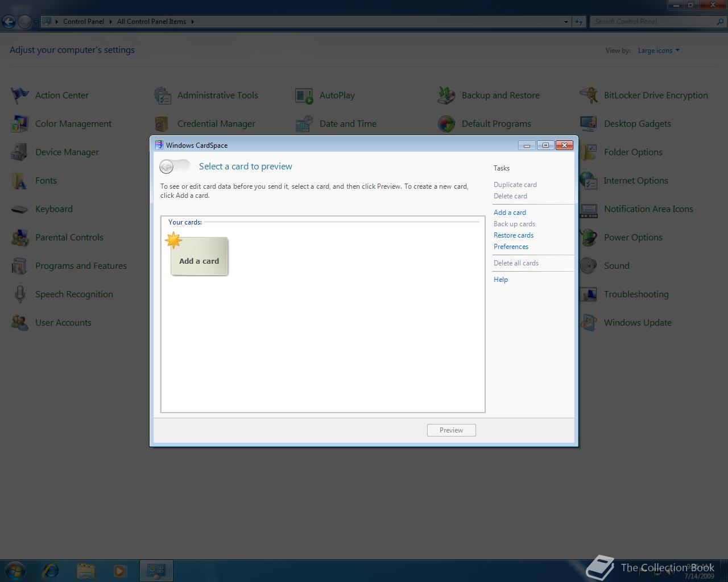Open BitLocker Drive Encryption icon
728x582 pixels.
pos(589,95)
